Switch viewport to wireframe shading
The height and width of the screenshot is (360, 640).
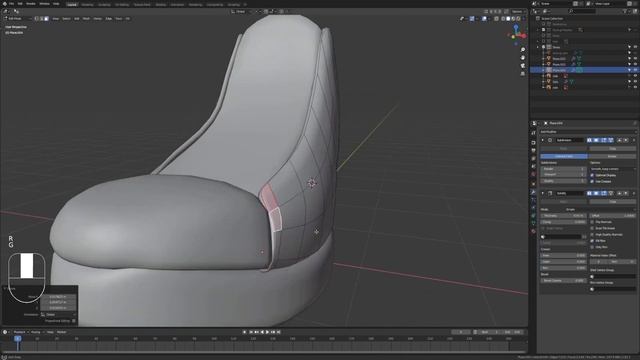click(503, 18)
